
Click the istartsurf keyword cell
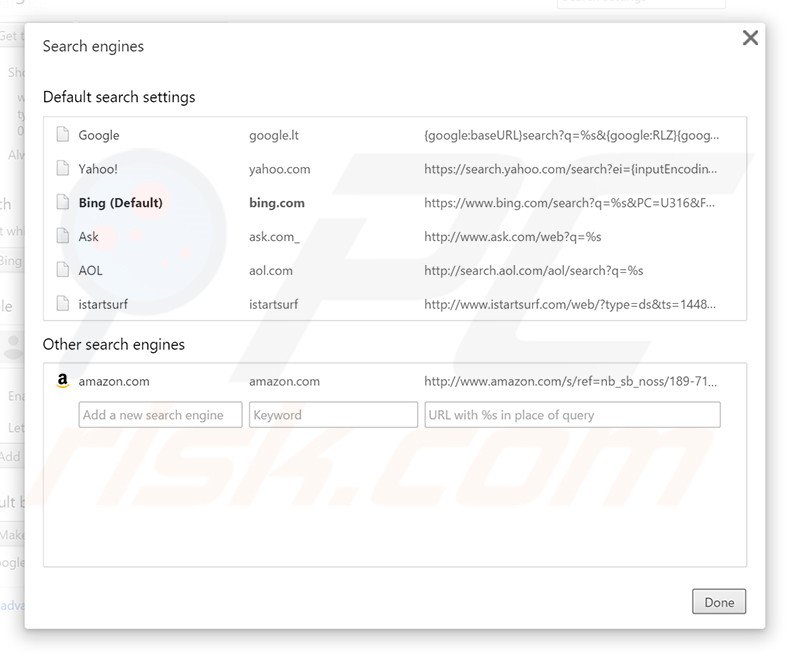273,304
